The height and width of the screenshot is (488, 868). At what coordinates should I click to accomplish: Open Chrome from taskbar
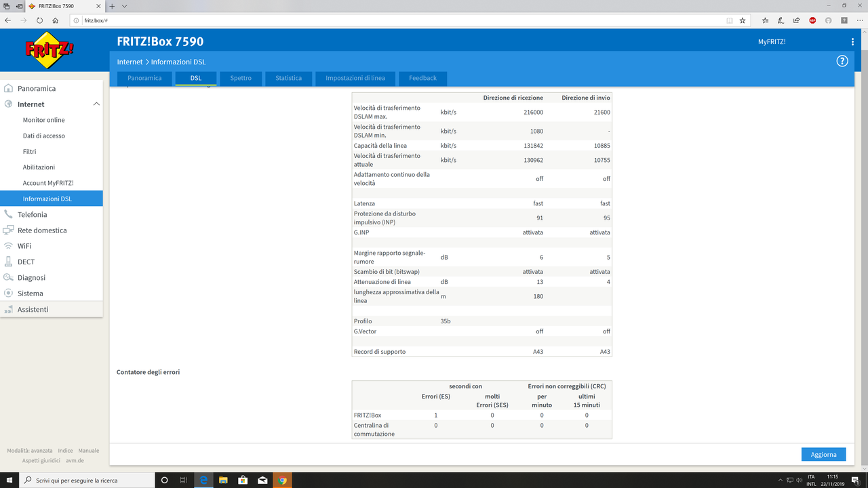[x=282, y=480]
